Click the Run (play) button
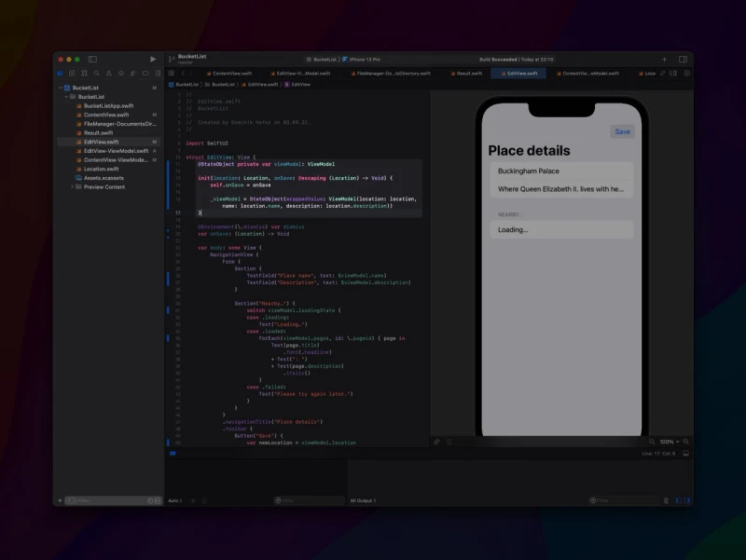 pyautogui.click(x=153, y=59)
